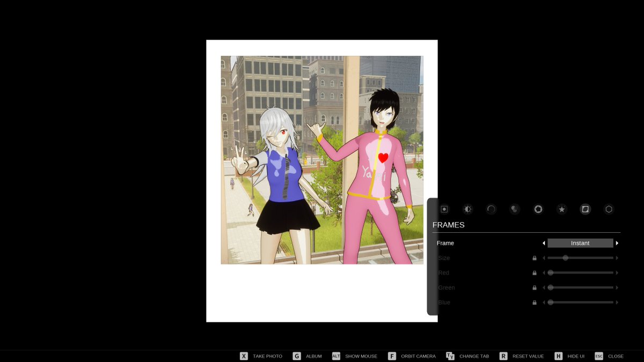The image size is (644, 362).
Task: Open the aperture hexagon tab icon
Action: (538, 209)
